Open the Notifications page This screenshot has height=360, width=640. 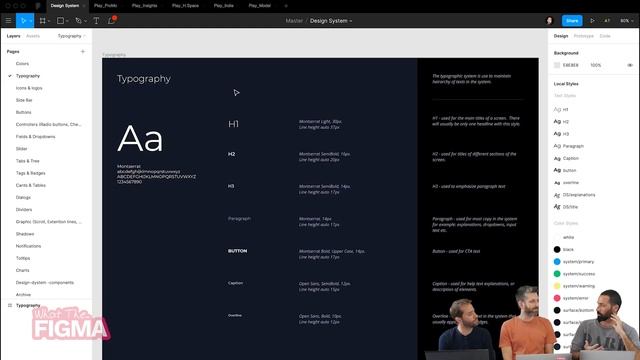pyautogui.click(x=28, y=246)
